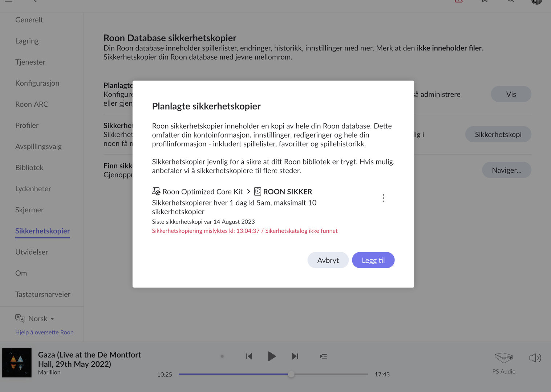Click the 'PS Audio' zone label

(x=504, y=372)
